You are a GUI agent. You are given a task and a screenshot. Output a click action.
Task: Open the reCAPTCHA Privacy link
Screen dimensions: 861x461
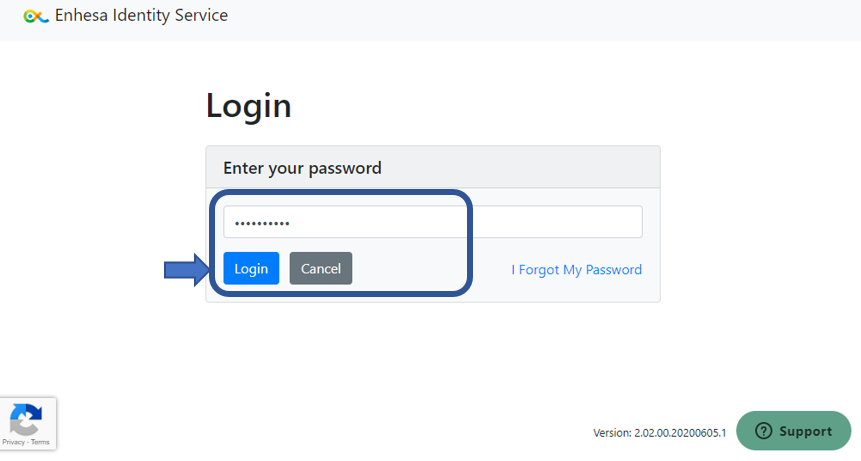pyautogui.click(x=13, y=442)
